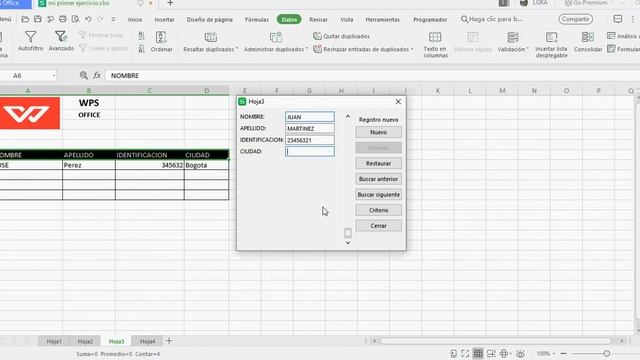Open Texto en columnas tool
This screenshot has width=640, height=360.
tap(435, 44)
